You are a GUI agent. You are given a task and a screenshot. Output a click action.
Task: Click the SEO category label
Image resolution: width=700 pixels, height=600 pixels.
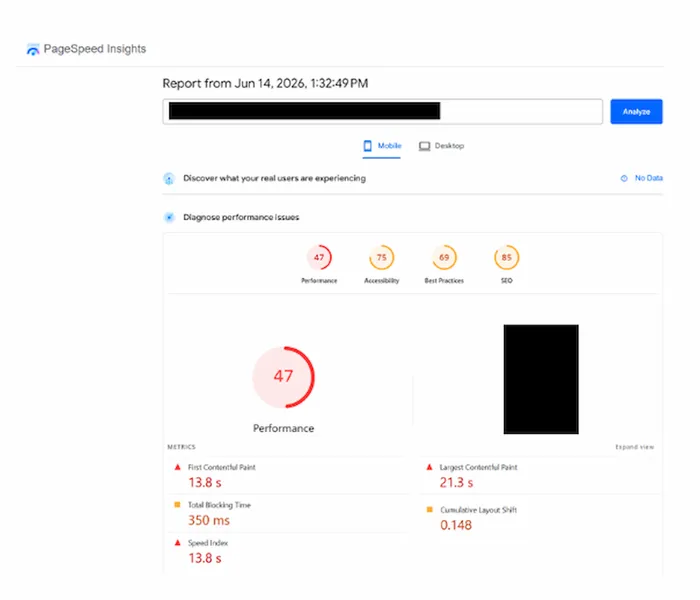point(506,281)
